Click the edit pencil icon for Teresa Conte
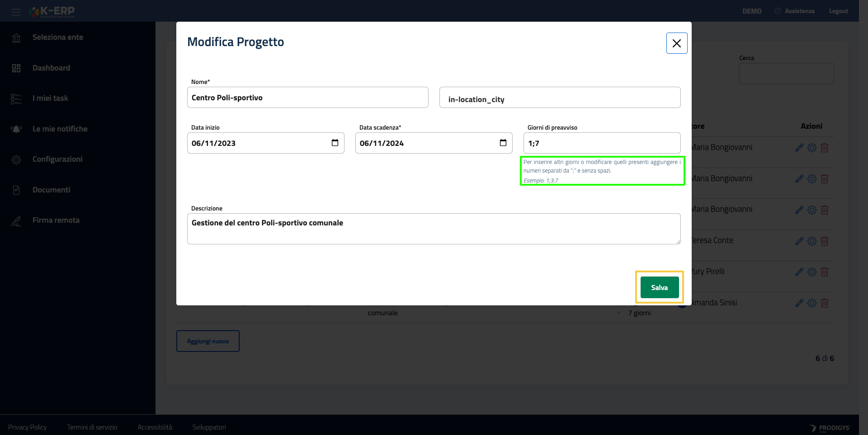868x435 pixels. [799, 241]
